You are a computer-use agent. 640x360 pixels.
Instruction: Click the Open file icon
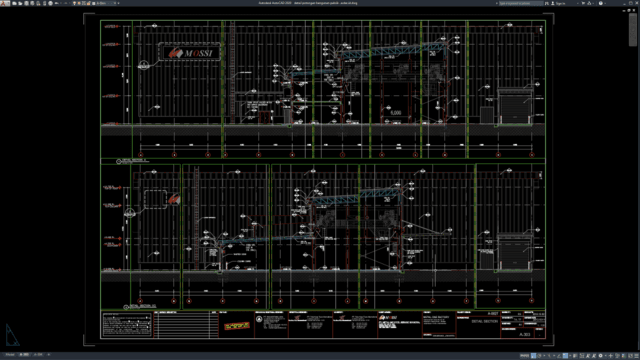click(20, 3)
